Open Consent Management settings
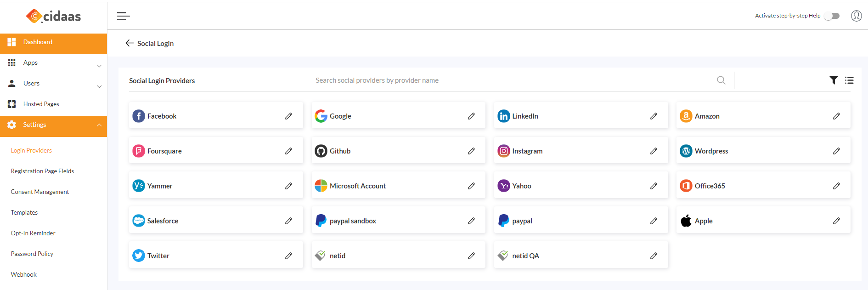 point(40,192)
